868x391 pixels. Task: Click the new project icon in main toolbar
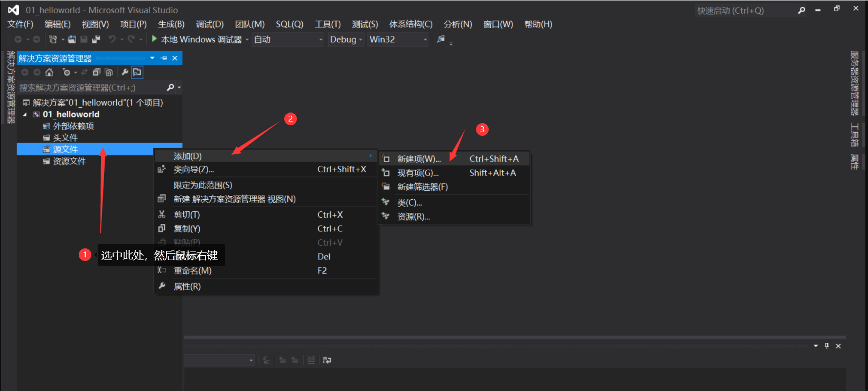53,40
